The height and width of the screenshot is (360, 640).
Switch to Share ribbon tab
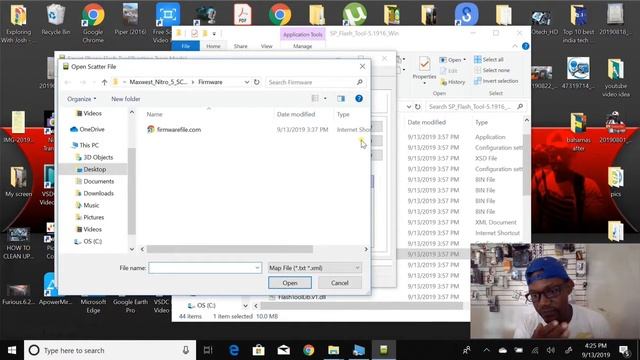click(240, 46)
